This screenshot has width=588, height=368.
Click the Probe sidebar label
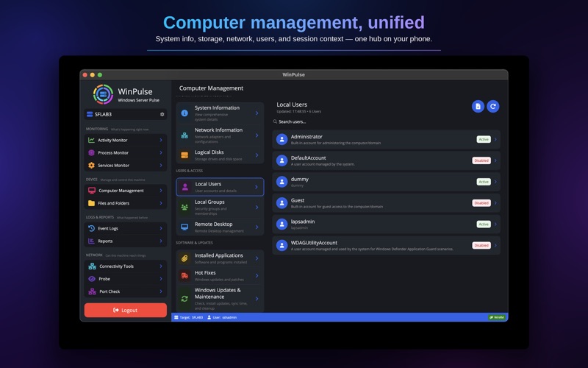click(x=104, y=279)
